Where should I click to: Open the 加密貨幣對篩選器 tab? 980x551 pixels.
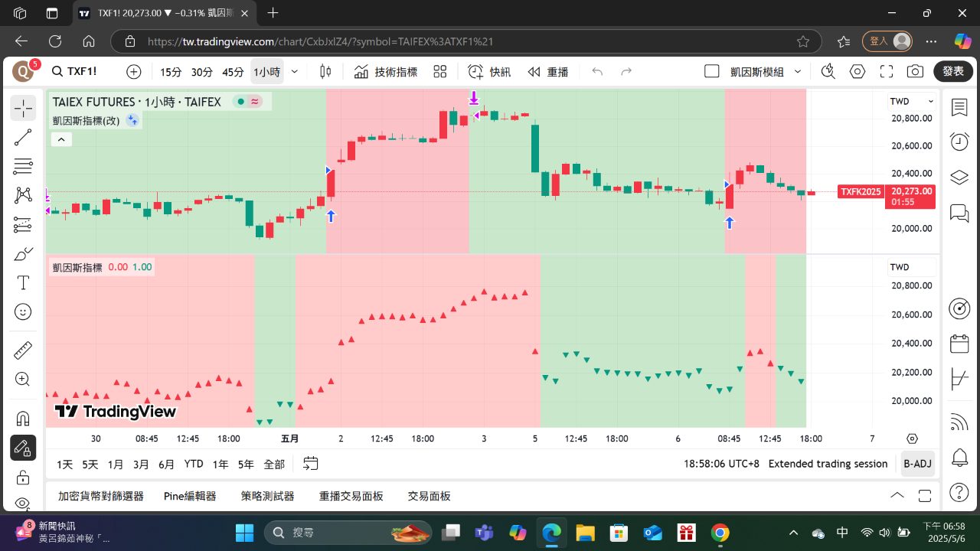click(x=101, y=496)
